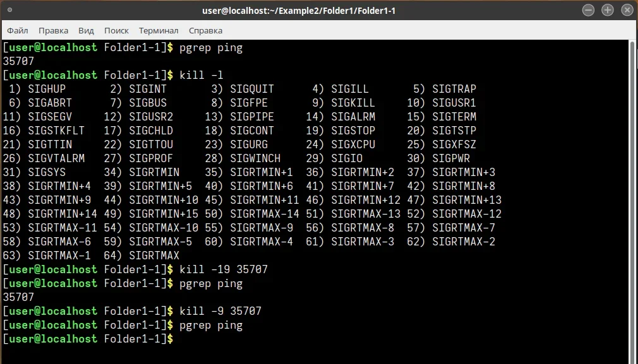Click the SIGRTMAX-14 signal name
Screen dimensions: 638x364
(x=265, y=214)
